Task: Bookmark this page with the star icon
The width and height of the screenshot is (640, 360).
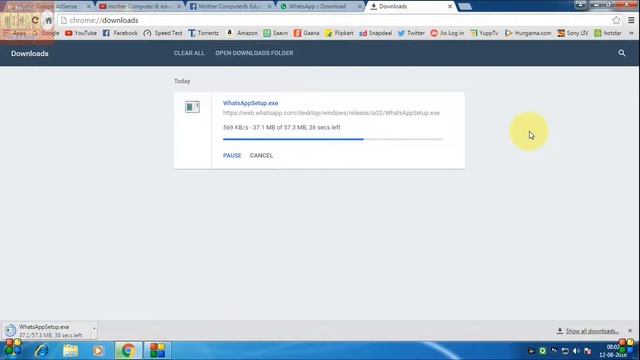Action: pyautogui.click(x=616, y=20)
